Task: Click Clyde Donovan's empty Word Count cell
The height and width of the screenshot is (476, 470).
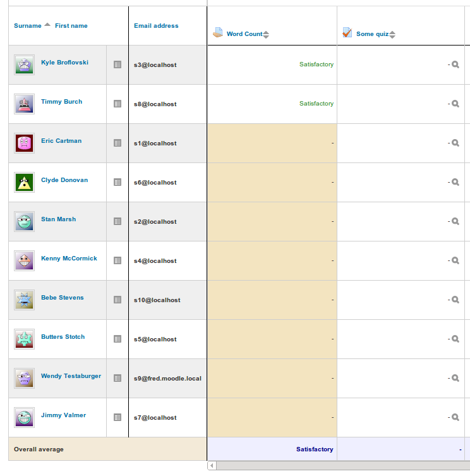Action: (x=272, y=183)
